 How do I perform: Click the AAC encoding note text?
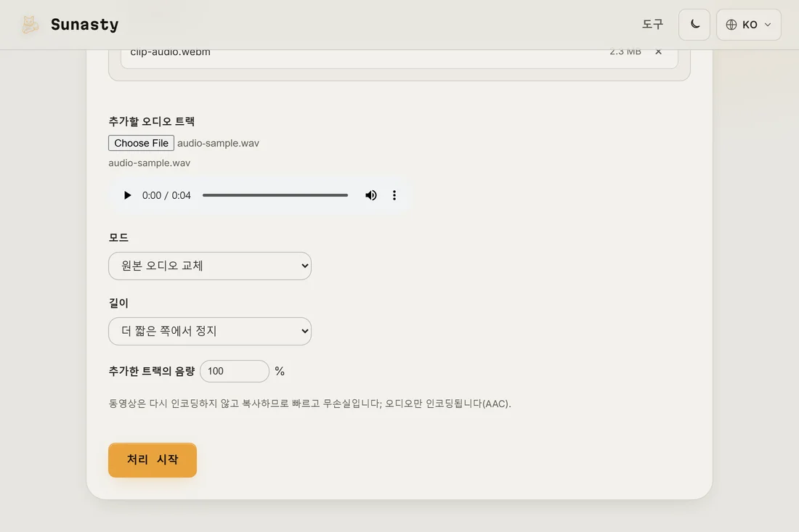(x=310, y=404)
